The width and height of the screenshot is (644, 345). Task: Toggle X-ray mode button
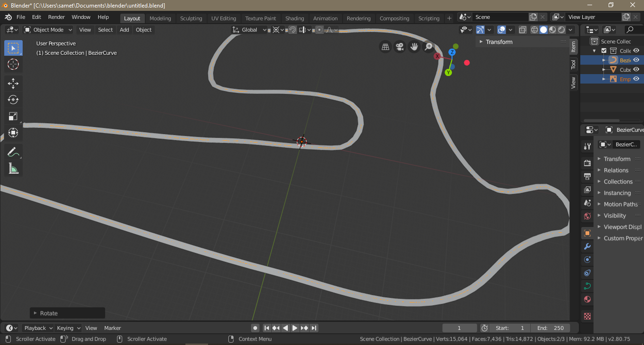click(523, 30)
